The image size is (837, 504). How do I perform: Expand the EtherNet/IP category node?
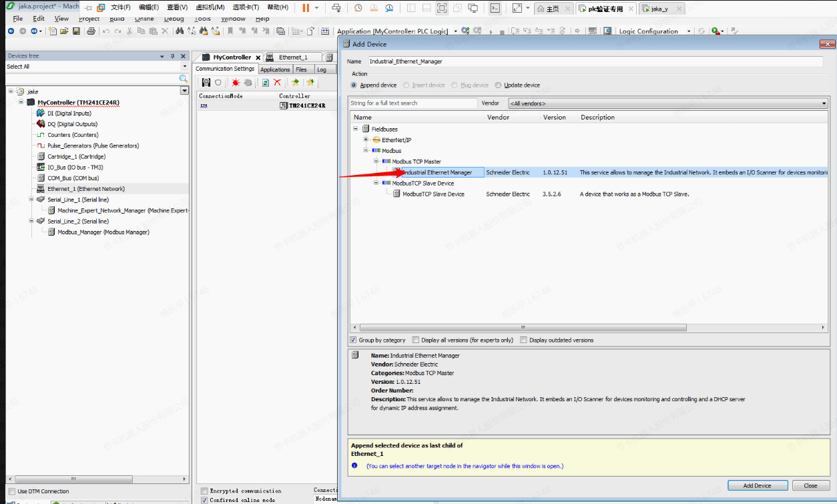pyautogui.click(x=366, y=140)
